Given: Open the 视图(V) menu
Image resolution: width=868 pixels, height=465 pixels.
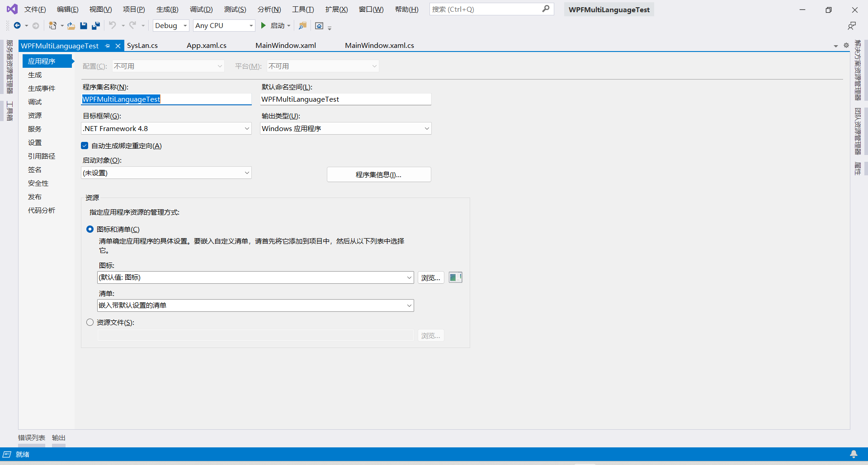Looking at the screenshot, I should pos(100,9).
